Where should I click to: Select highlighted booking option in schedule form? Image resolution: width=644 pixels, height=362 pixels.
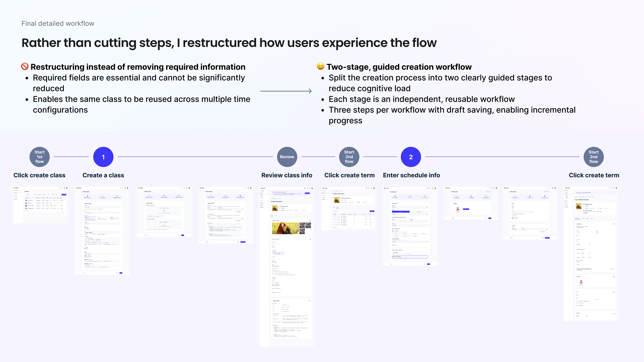(410, 257)
